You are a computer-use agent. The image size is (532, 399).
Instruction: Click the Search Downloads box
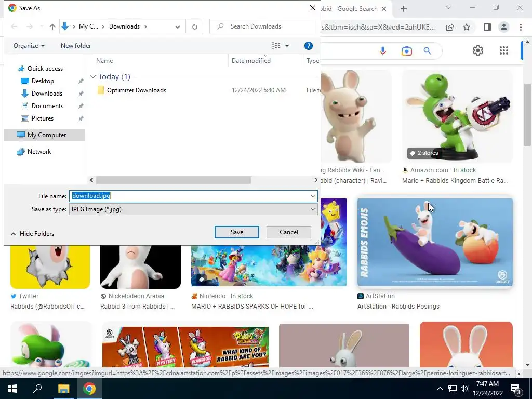pos(262,26)
